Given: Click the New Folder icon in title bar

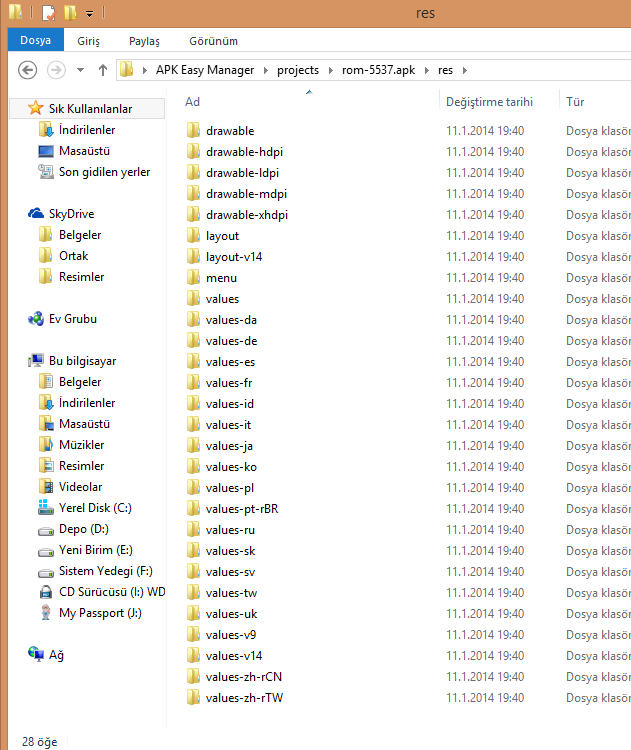Looking at the screenshot, I should [x=70, y=13].
